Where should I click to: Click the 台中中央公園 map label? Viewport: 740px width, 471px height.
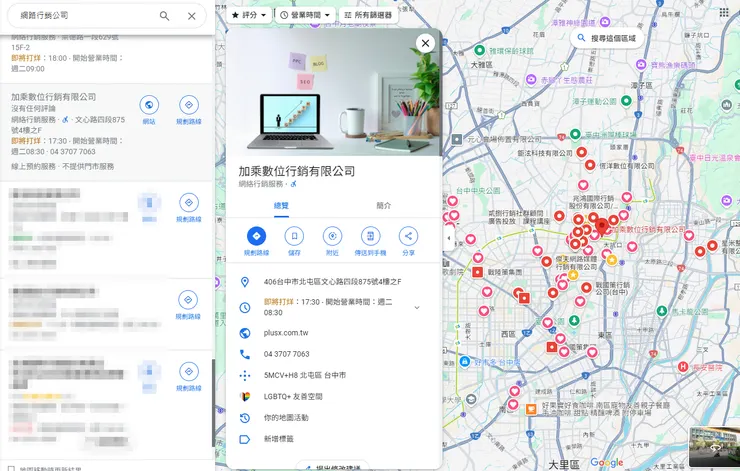click(478, 191)
